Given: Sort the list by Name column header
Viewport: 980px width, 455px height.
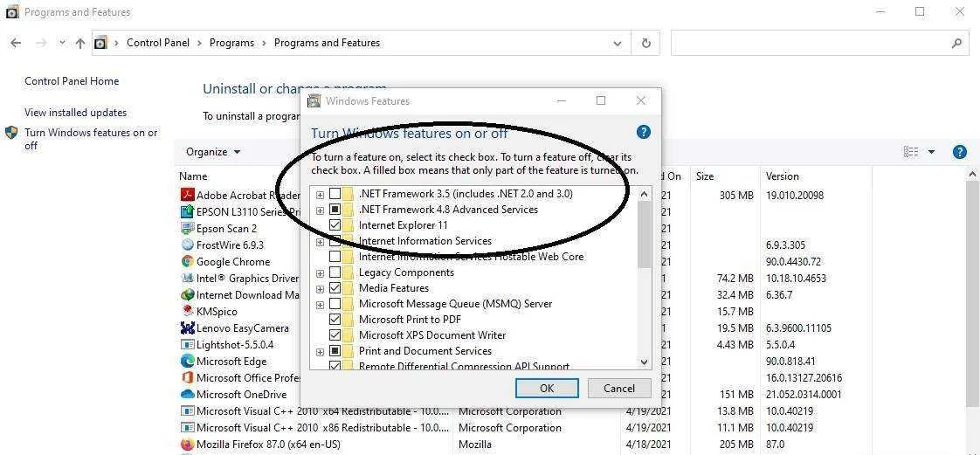Looking at the screenshot, I should click(x=193, y=176).
